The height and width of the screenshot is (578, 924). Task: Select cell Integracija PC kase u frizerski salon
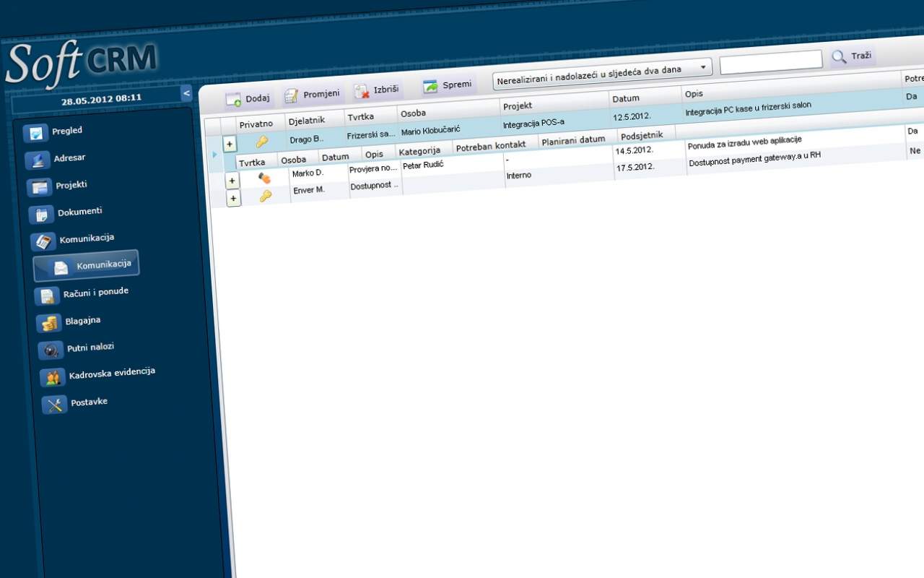(748, 107)
